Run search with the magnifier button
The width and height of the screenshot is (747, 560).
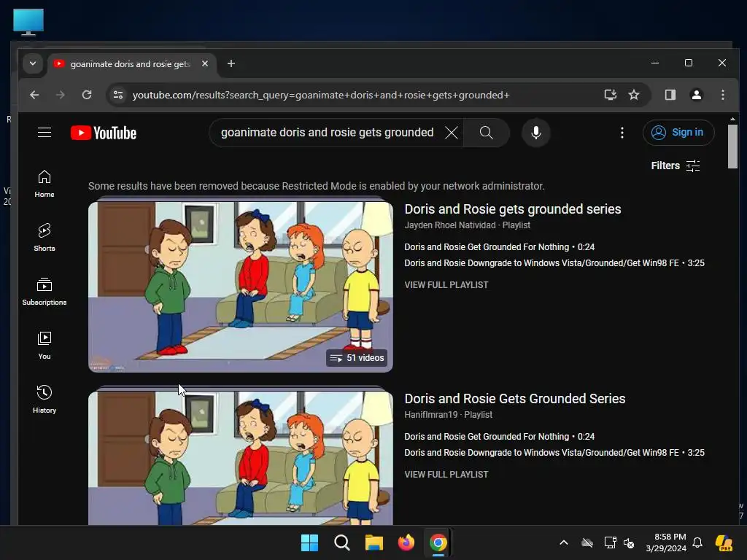pos(486,133)
